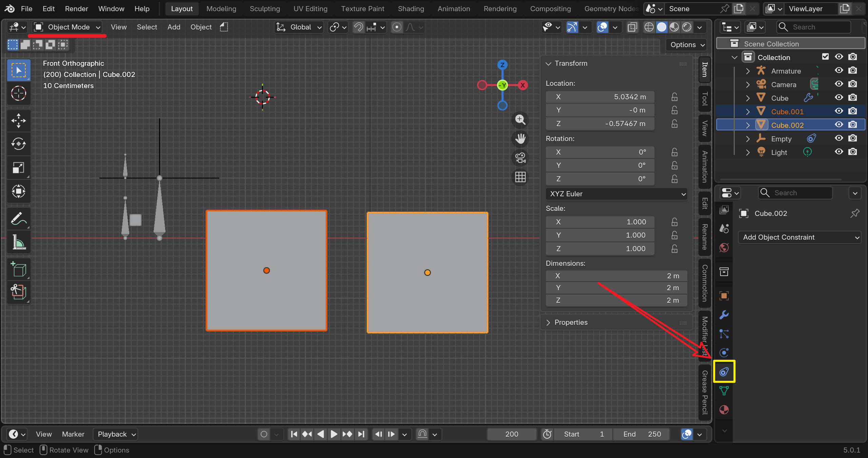Viewport: 868px width, 458px height.
Task: Activate the Rotate tool
Action: coord(19,144)
